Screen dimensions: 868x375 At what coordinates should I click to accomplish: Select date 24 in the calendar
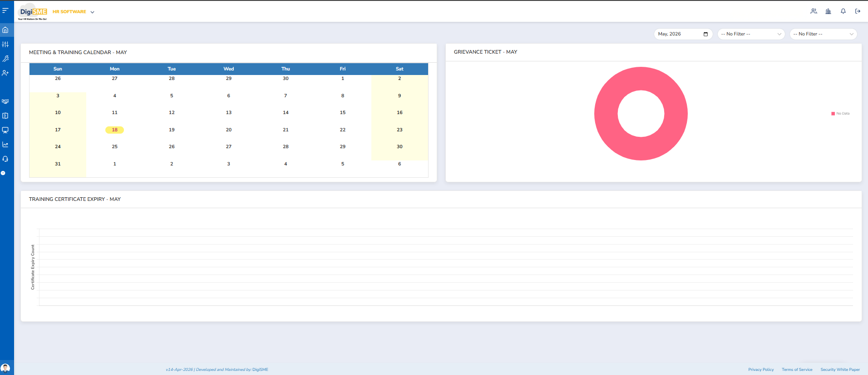click(x=58, y=147)
